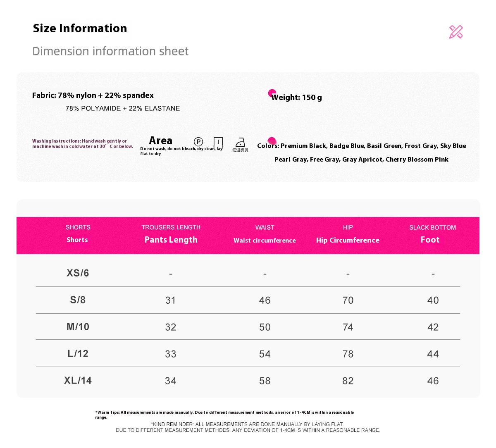Screen dimensions: 496x448
Task: Select the "Pants Length" column header
Action: (x=171, y=240)
